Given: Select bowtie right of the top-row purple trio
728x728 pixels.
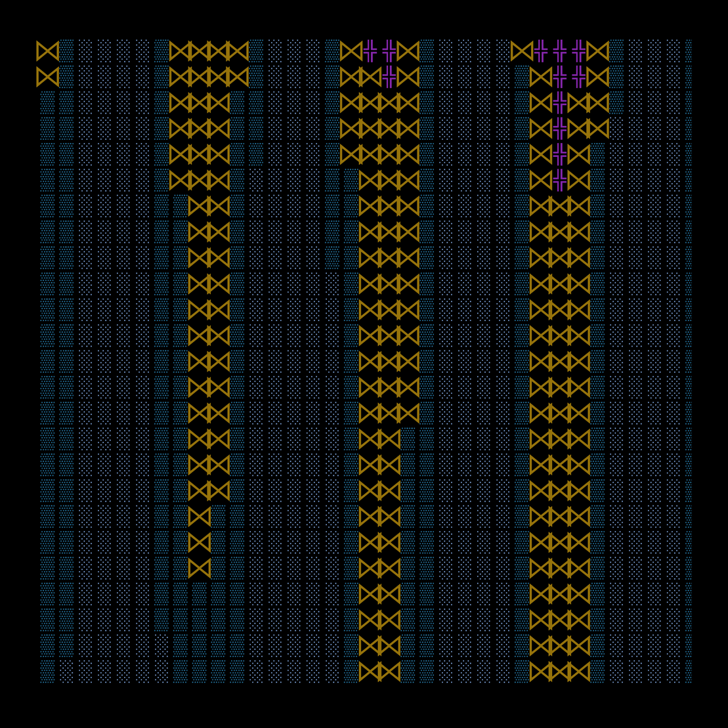Looking at the screenshot, I should point(597,51).
